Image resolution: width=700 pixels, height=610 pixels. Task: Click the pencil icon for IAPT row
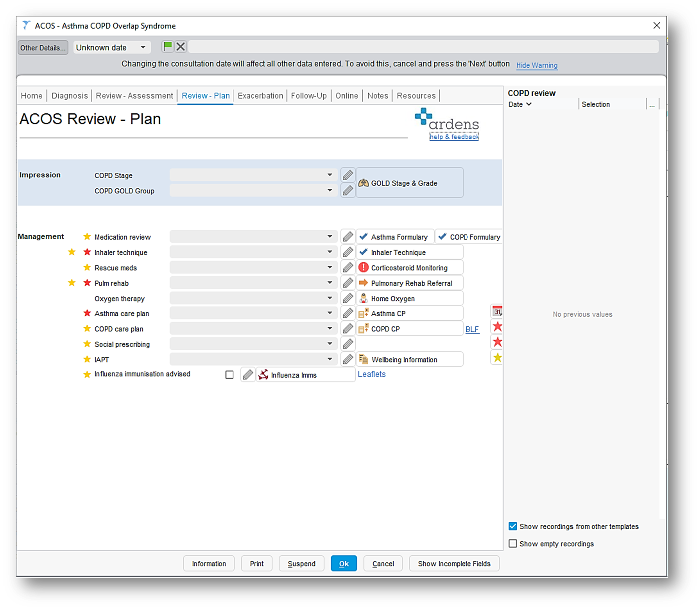348,359
